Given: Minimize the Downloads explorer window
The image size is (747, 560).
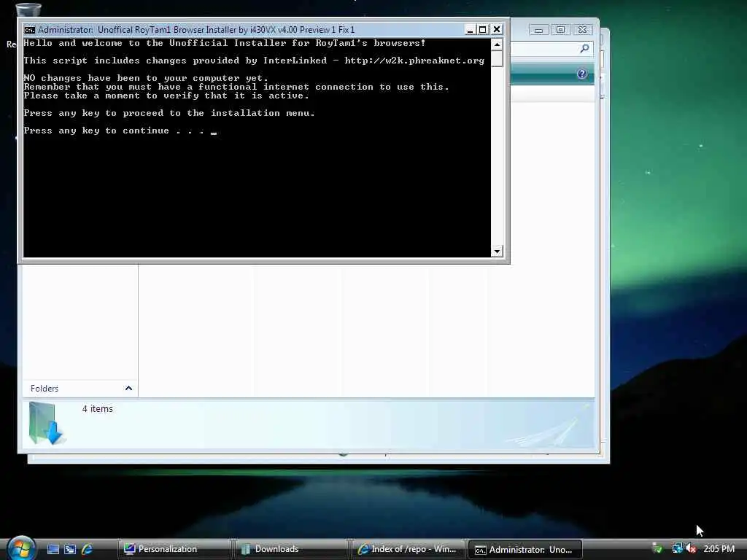Looking at the screenshot, I should click(x=538, y=30).
